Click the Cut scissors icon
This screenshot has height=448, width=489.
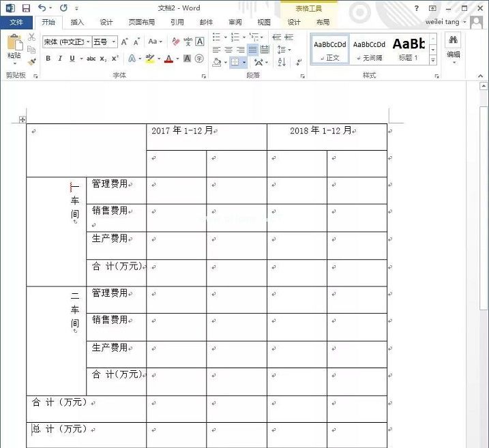32,37
